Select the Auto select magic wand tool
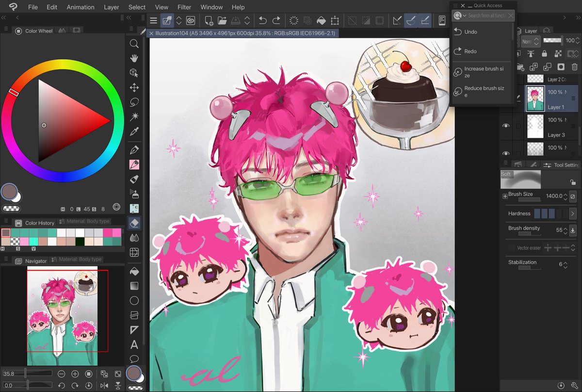582x392 pixels. (134, 117)
